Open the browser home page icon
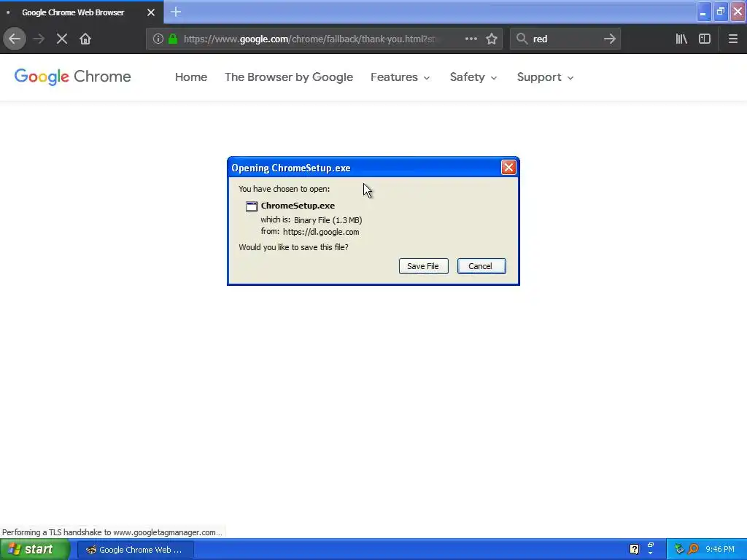 pos(85,39)
